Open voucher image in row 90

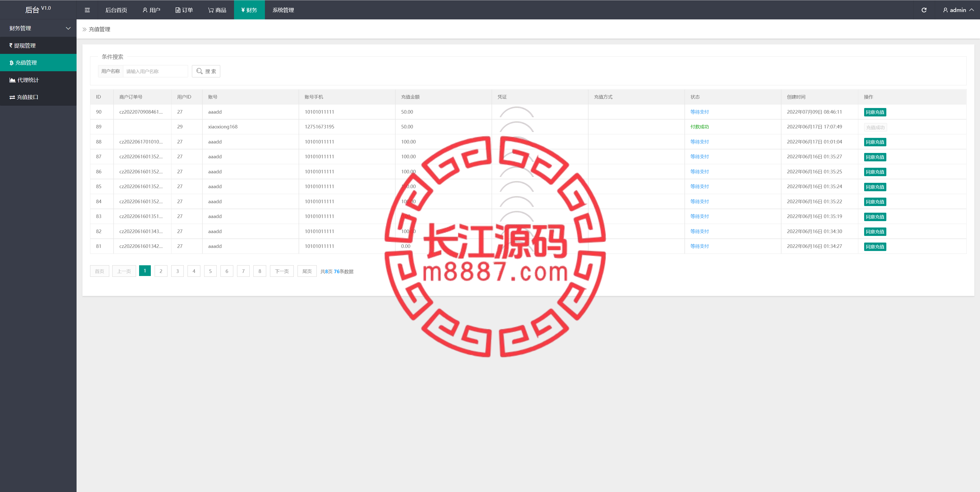pos(516,112)
